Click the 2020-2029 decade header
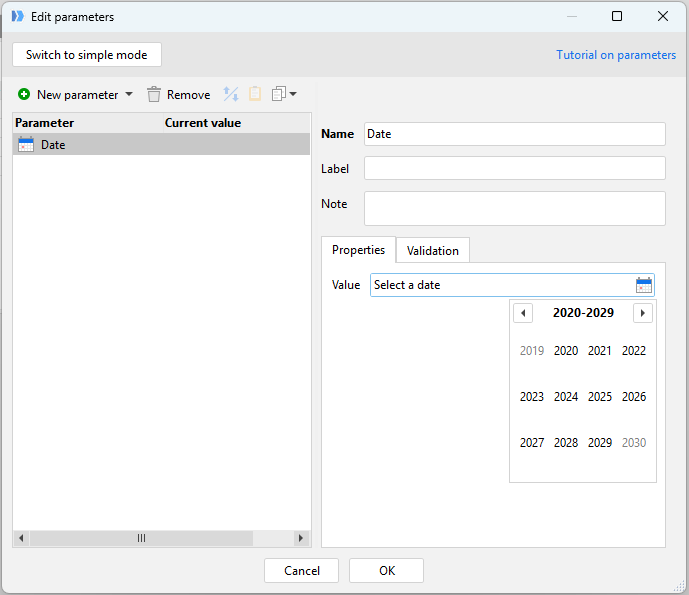 583,313
